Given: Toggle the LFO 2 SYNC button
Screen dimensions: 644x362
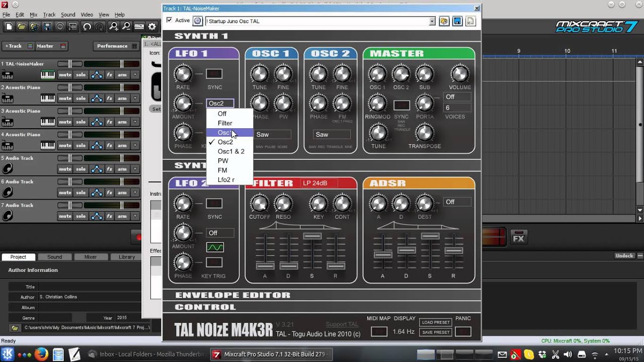Looking at the screenshot, I should (214, 204).
